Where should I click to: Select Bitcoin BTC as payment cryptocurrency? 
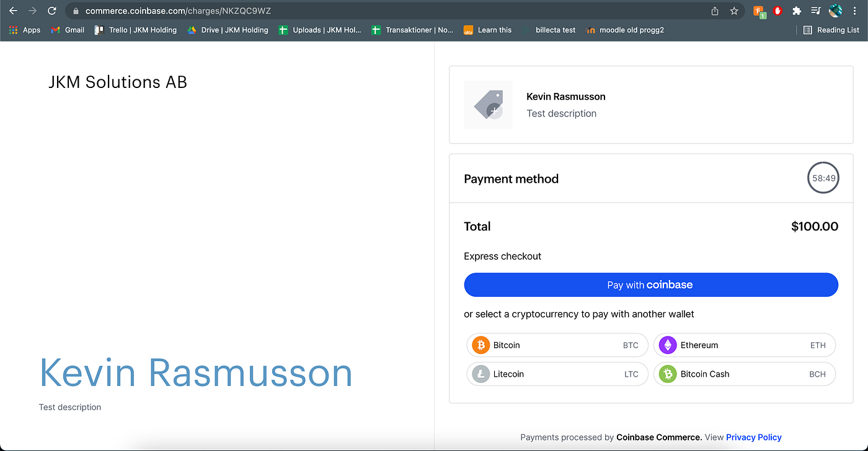coord(557,345)
